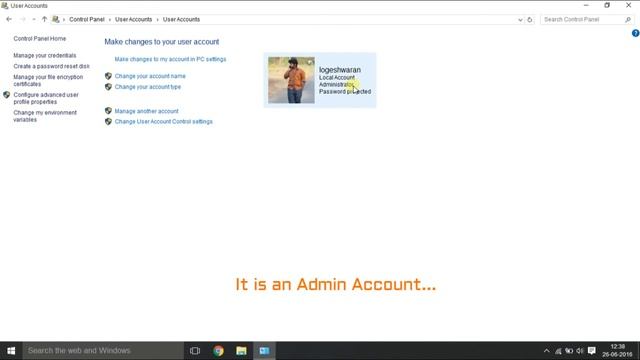Click Change your account name link
This screenshot has width=640, height=360.
coord(150,76)
